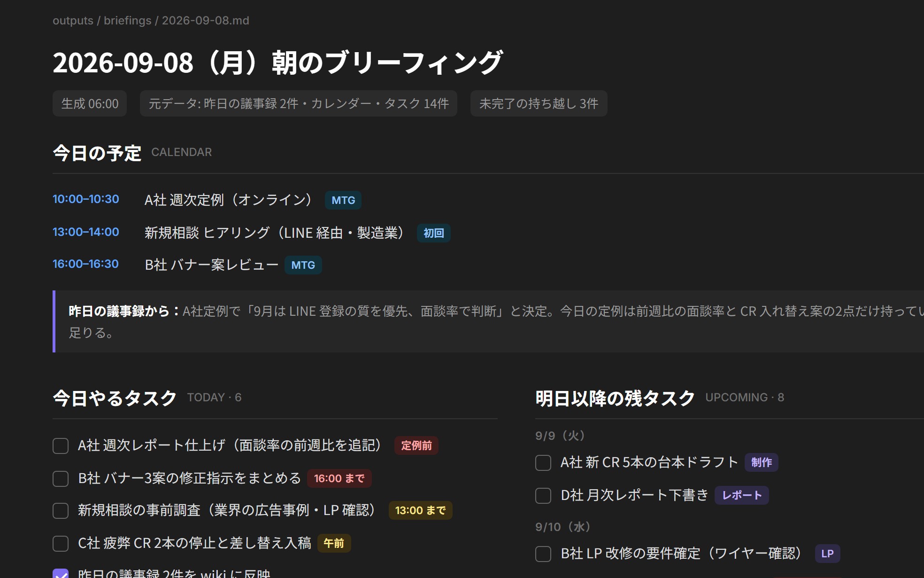Click the 午前 tag

click(x=334, y=543)
